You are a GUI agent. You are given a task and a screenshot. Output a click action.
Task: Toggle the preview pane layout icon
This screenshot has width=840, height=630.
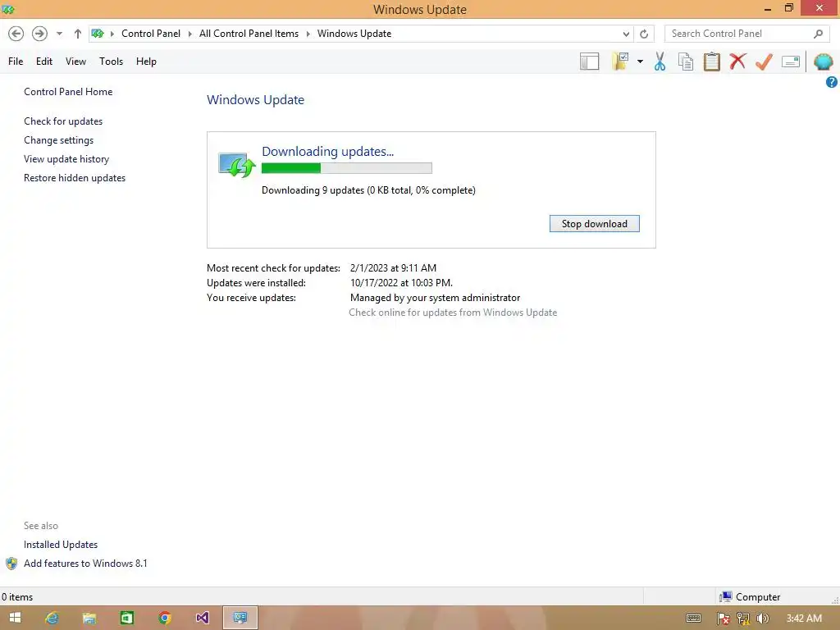pos(589,62)
